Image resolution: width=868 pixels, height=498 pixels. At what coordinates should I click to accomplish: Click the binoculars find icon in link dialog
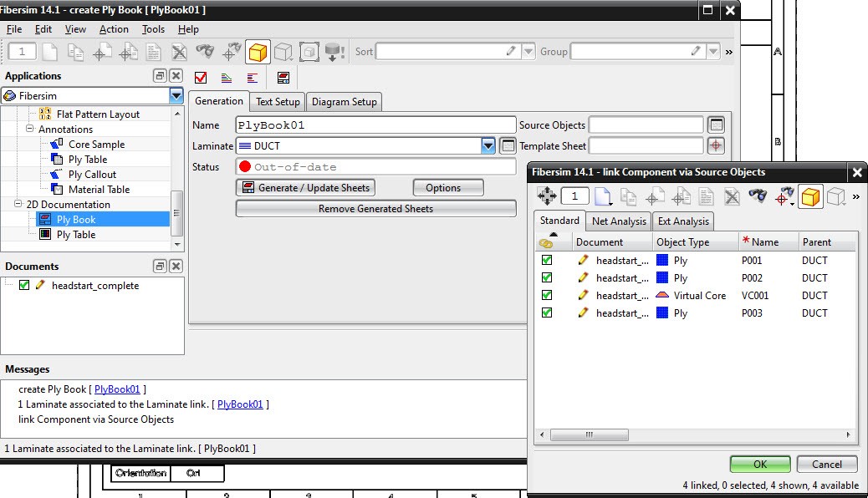(758, 196)
